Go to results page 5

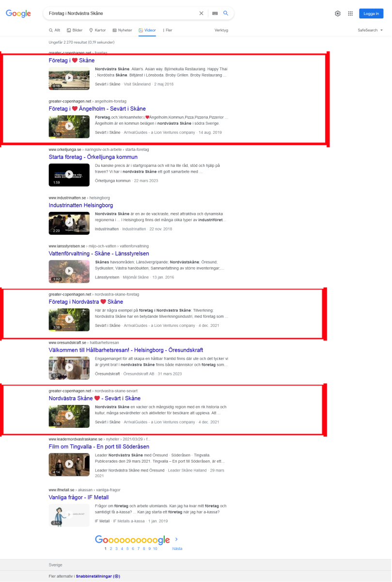coord(127,549)
